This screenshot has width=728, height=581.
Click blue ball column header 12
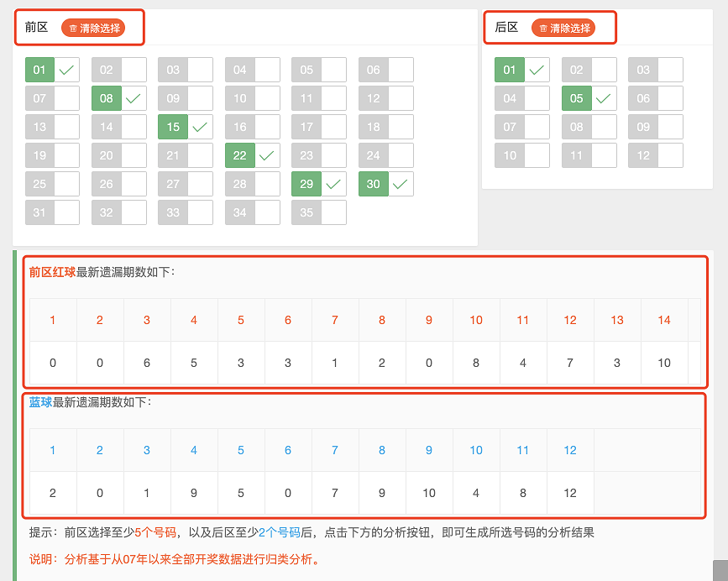pos(570,450)
